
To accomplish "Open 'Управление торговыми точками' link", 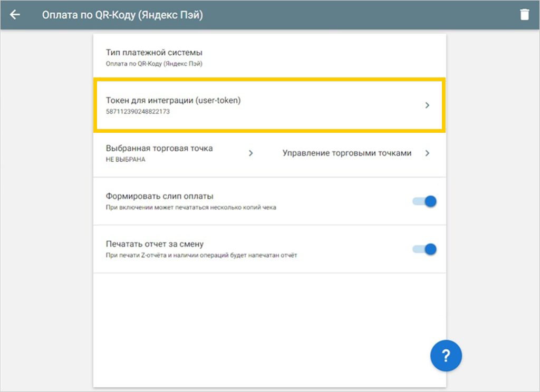I will pos(346,153).
